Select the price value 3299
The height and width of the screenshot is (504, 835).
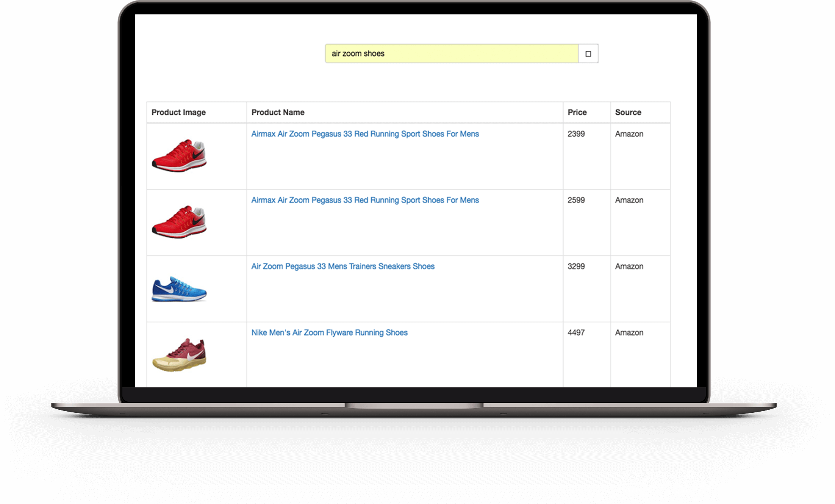coord(576,266)
